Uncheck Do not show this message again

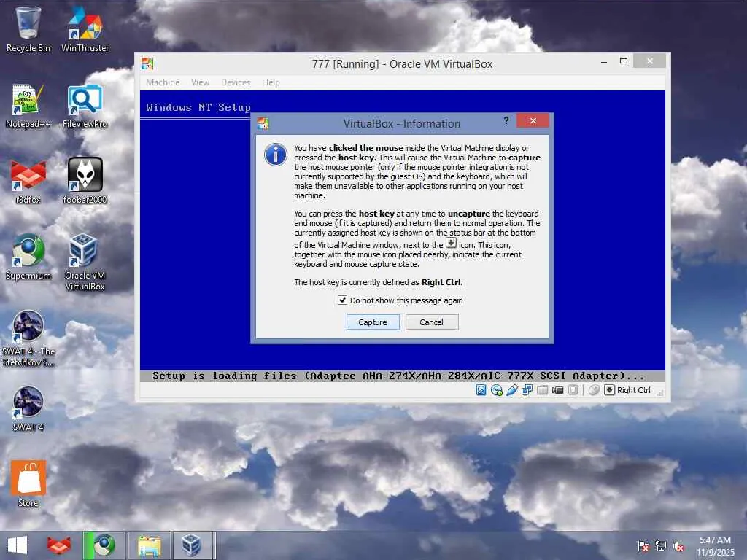pos(342,300)
